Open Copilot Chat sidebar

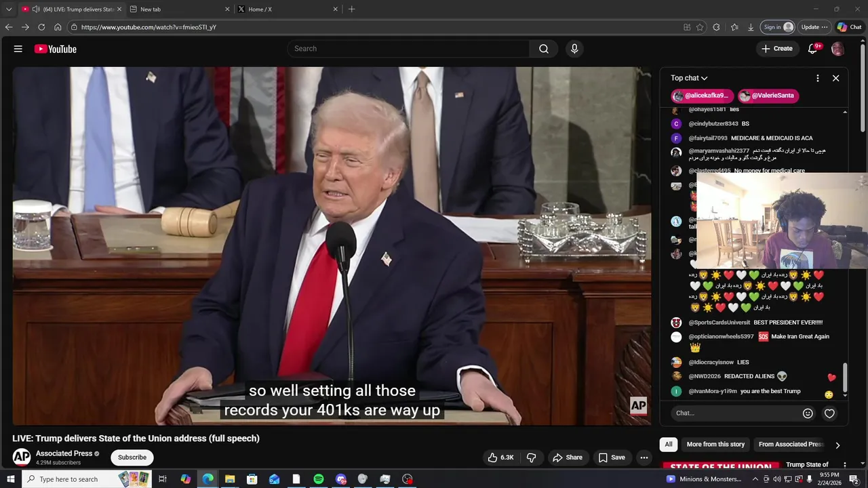(849, 27)
